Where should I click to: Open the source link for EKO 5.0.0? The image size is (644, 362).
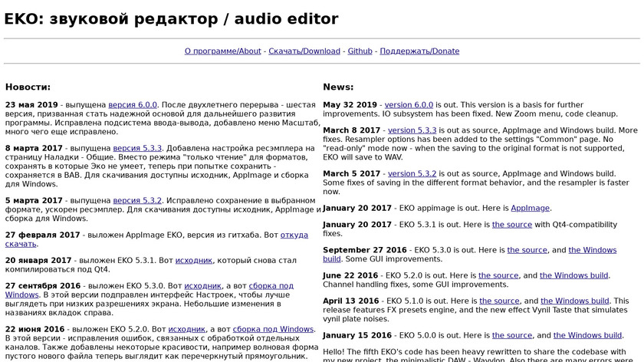pos(512,336)
